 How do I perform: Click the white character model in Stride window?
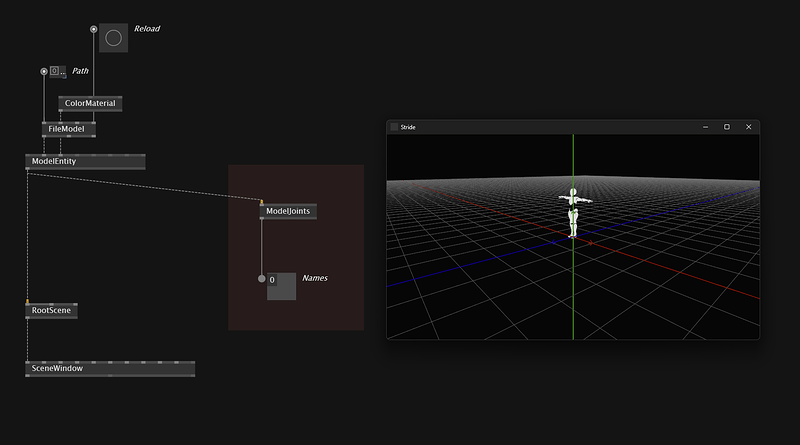574,213
